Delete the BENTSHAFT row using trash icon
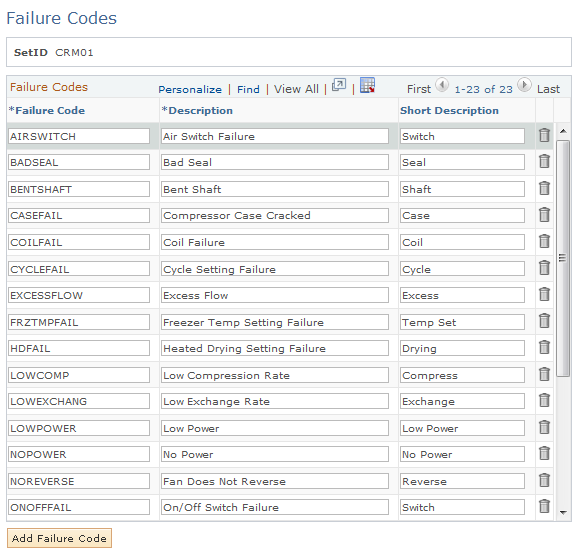Image resolution: width=582 pixels, height=551 pixels. click(544, 188)
